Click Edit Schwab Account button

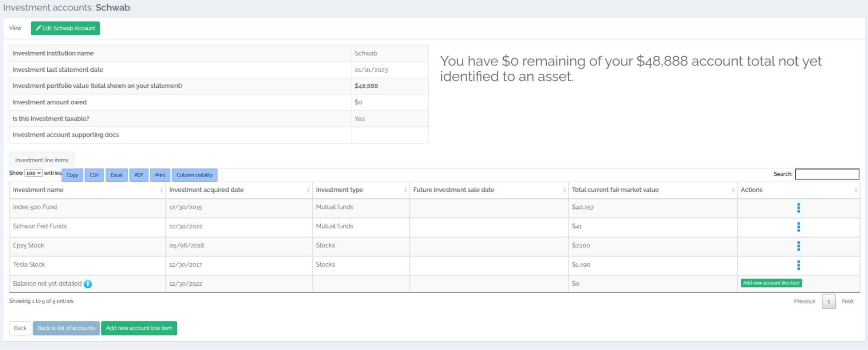click(x=65, y=28)
